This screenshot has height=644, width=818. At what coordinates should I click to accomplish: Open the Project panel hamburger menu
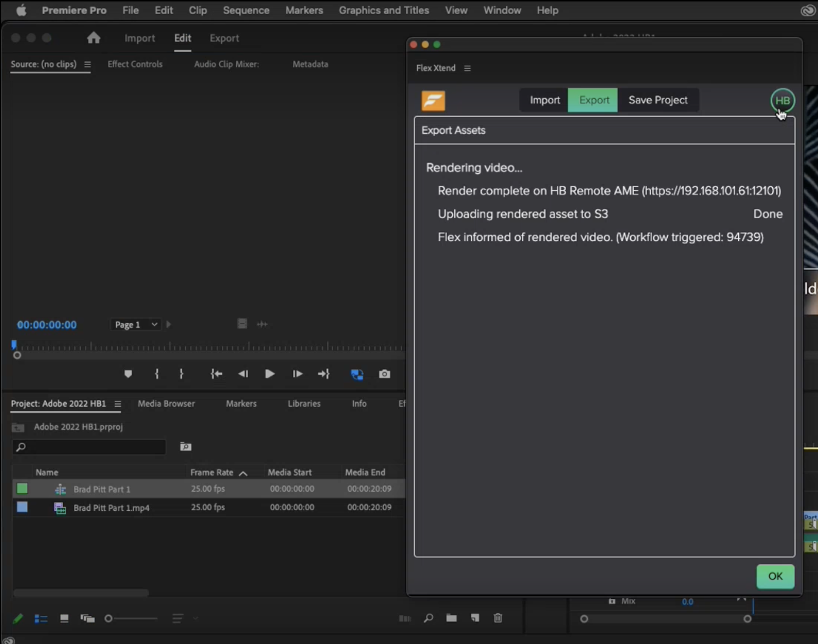118,404
